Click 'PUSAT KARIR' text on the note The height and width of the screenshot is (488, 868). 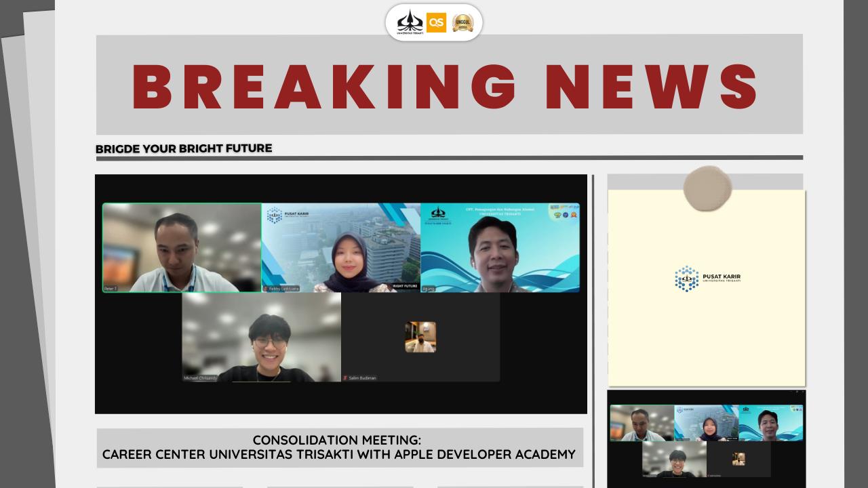723,276
